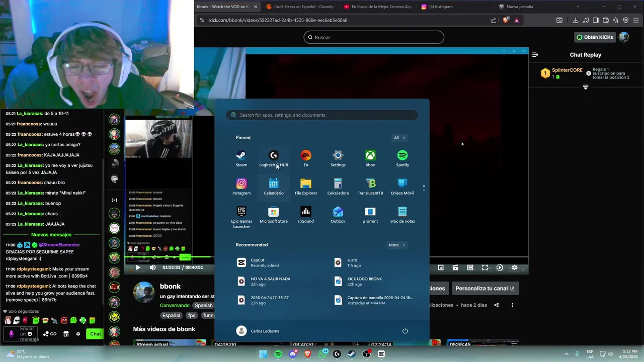Expand leaderboard arrow under SplinterCORE
The width and height of the screenshot is (644, 362).
[586, 87]
